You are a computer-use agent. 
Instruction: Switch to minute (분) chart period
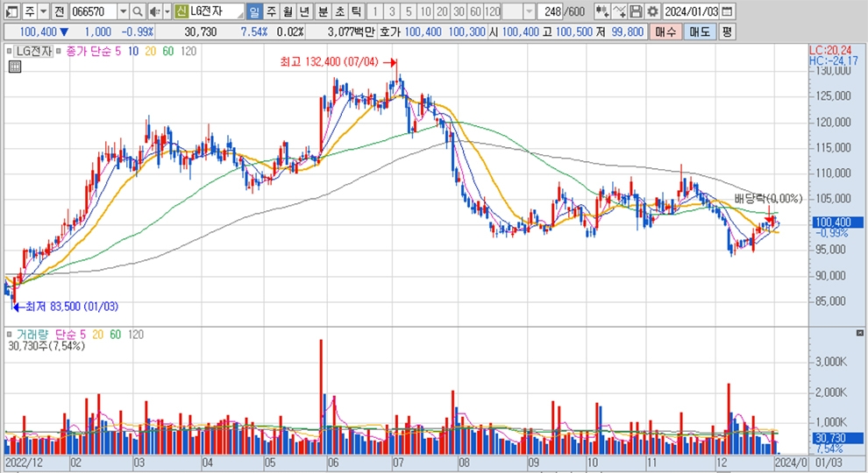point(322,11)
